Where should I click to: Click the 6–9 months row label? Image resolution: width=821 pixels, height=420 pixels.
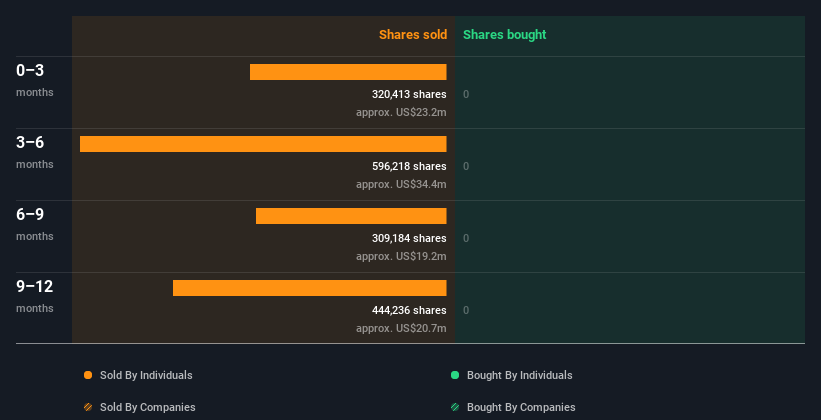(x=35, y=224)
